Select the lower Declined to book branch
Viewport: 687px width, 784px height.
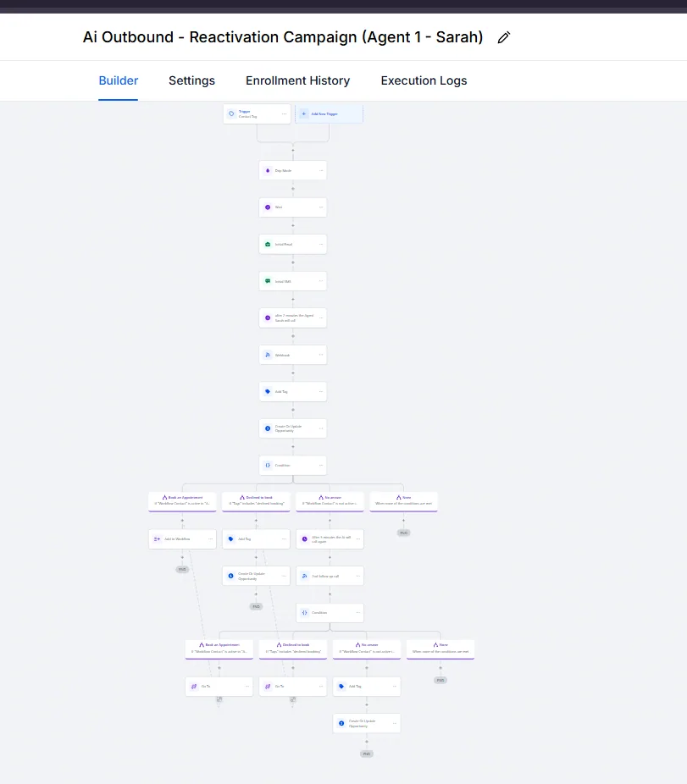(x=293, y=649)
